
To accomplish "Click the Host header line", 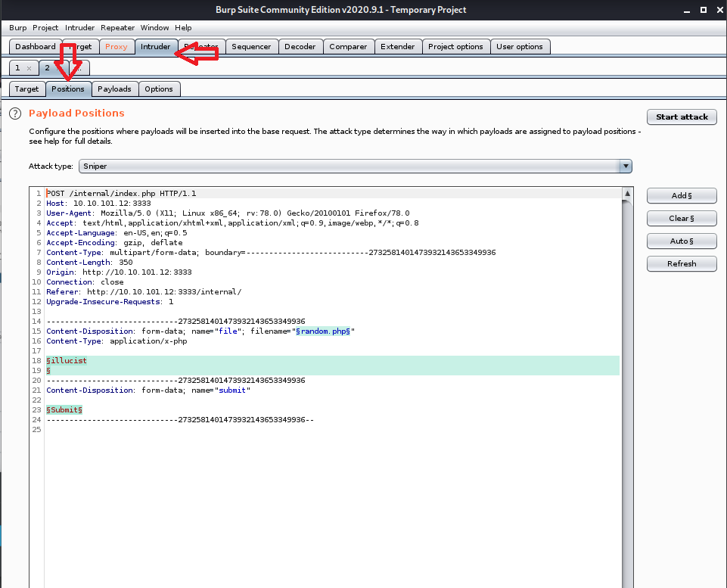I will (99, 203).
